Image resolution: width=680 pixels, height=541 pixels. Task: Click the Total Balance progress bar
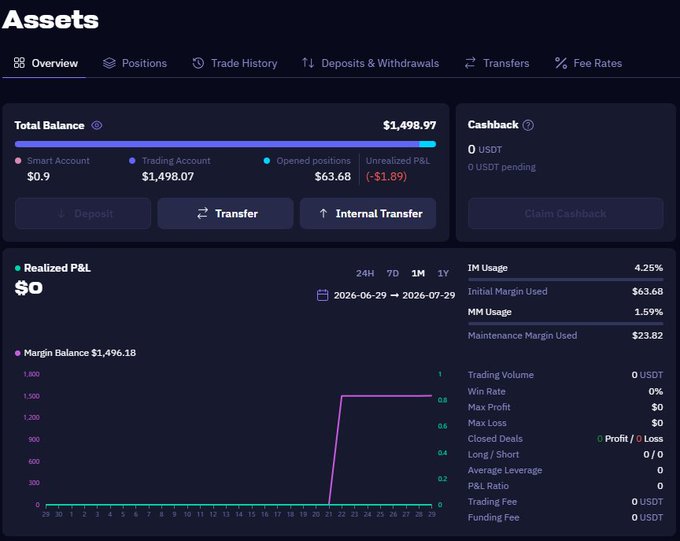click(x=226, y=144)
